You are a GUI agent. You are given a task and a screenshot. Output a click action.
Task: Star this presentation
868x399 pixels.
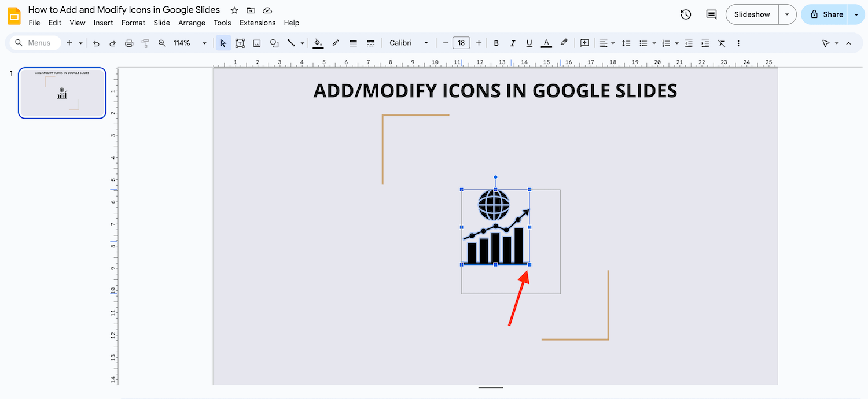tap(234, 10)
